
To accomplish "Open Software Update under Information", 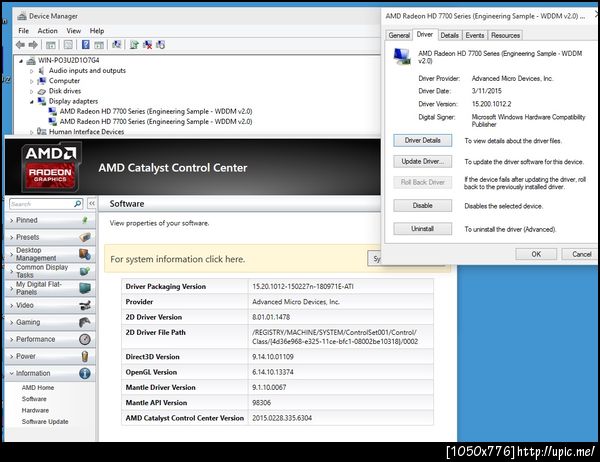I will 45,422.
